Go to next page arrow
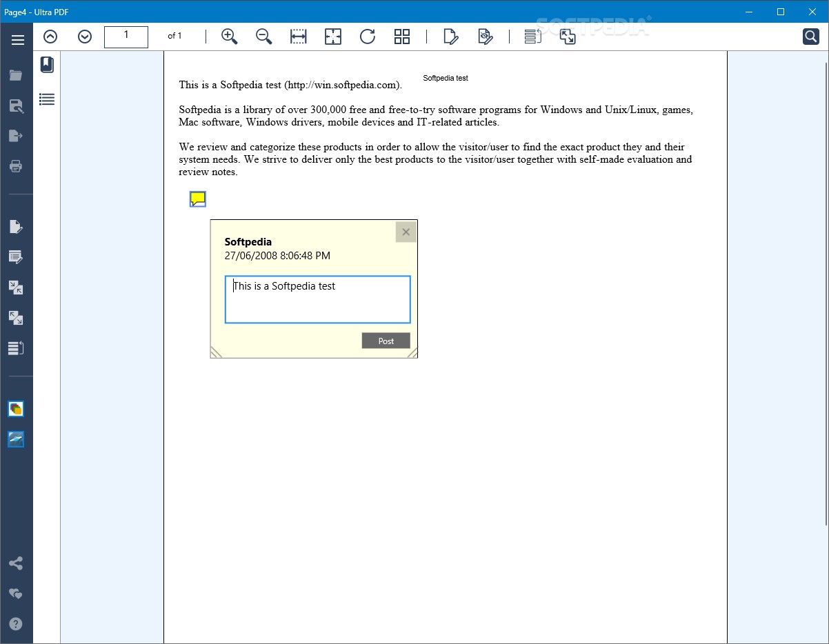 click(85, 37)
